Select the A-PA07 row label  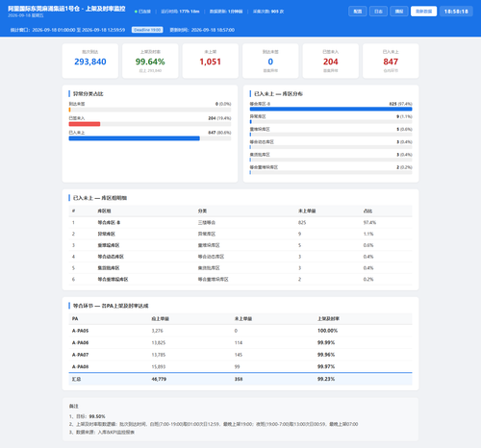click(x=80, y=355)
